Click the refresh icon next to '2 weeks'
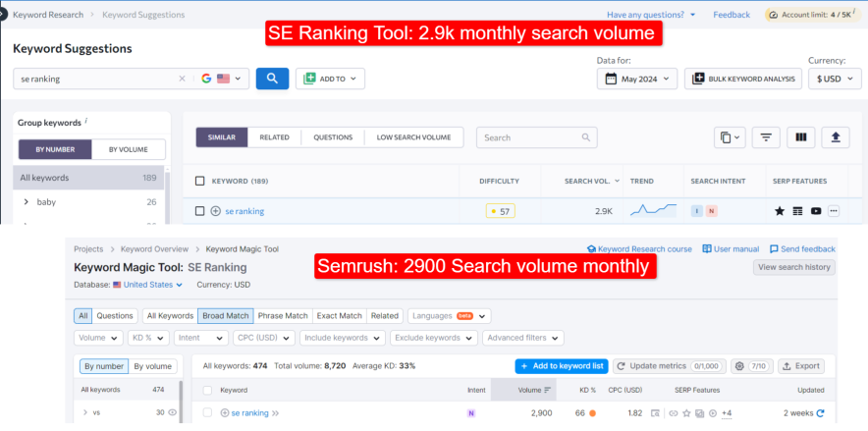This screenshot has height=431, width=868. [821, 412]
